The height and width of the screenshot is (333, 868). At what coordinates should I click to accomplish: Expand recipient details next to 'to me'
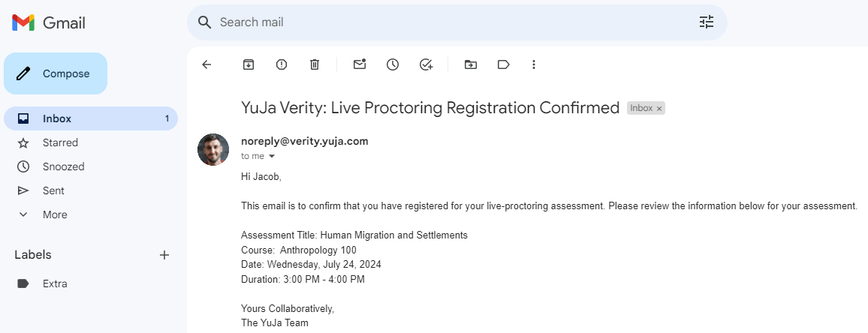tap(272, 157)
